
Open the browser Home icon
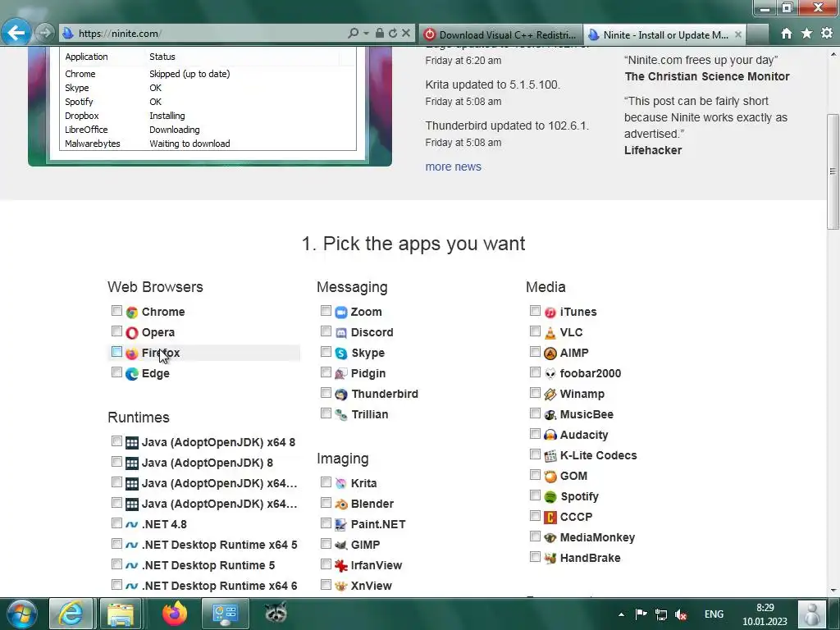pos(787,34)
